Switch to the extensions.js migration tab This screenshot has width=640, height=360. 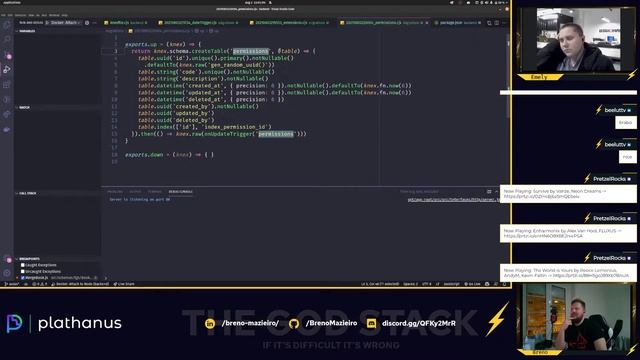tap(289, 23)
